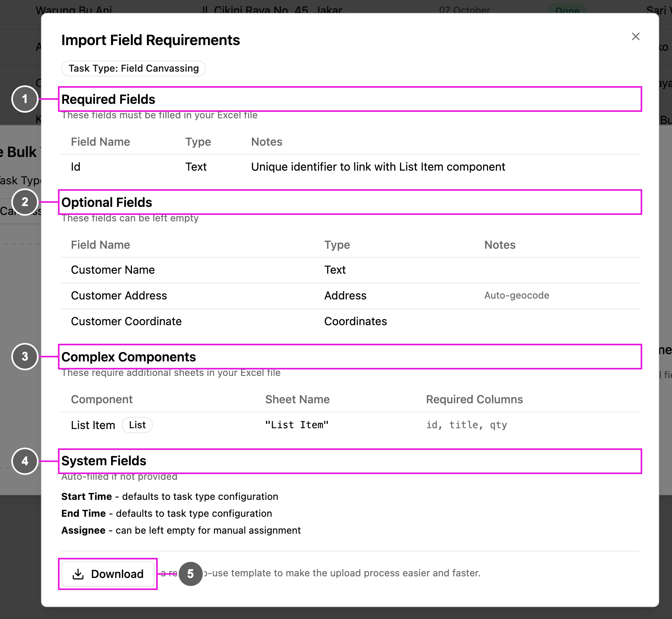The image size is (672, 619).
Task: Click the Customer Name row
Action: click(350, 270)
